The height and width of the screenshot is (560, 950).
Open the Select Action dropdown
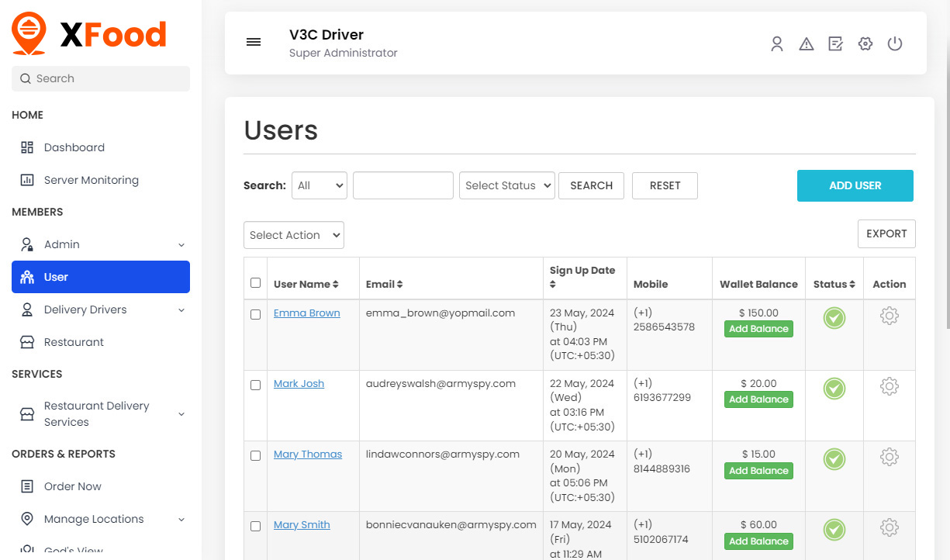coord(293,234)
